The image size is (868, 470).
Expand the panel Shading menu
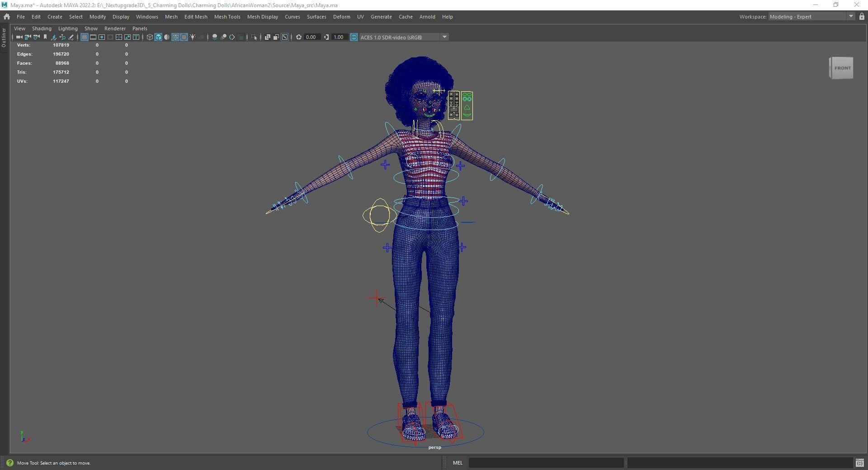pyautogui.click(x=42, y=28)
